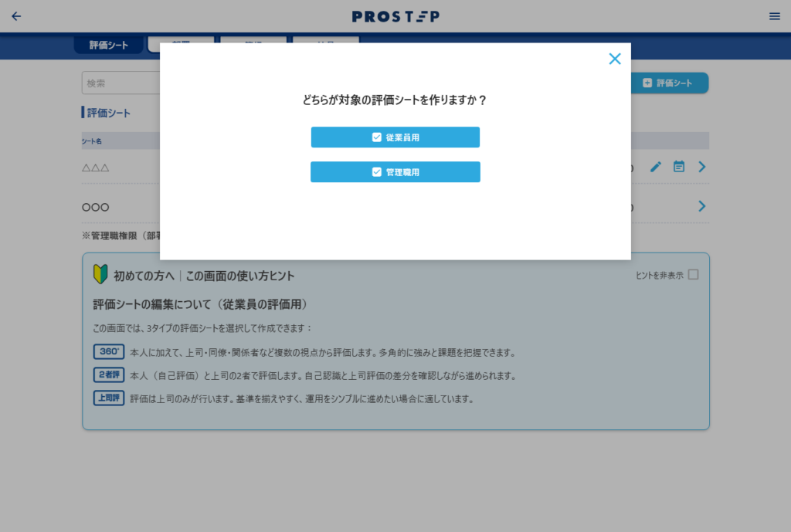This screenshot has width=791, height=532.
Task: Click the add 評価シート button
Action: (669, 83)
